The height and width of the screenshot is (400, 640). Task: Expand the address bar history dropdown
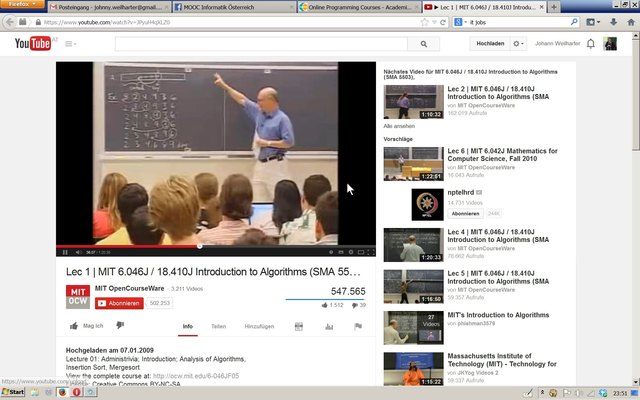click(x=434, y=22)
